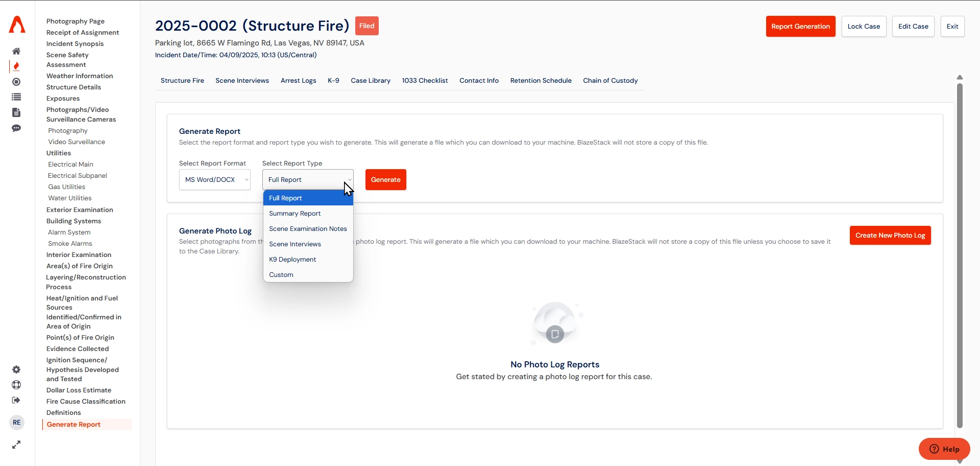Open the BlazeStack home dashboard
This screenshot has height=466, width=980.
coord(16,51)
